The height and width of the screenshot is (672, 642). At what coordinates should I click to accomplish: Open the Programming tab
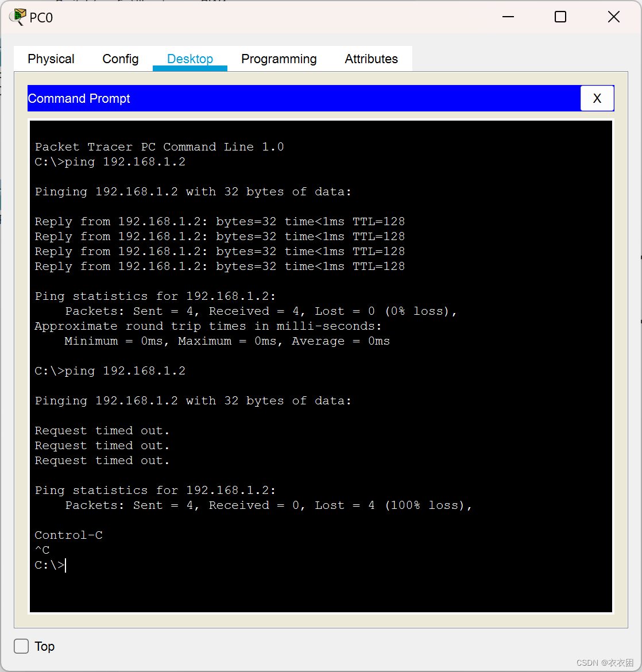(x=279, y=59)
